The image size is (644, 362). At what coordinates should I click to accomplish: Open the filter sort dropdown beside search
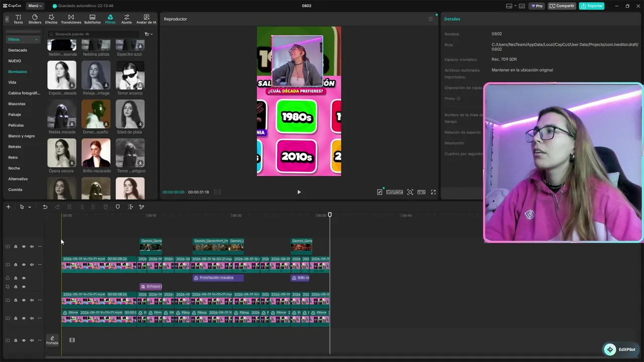tap(148, 34)
